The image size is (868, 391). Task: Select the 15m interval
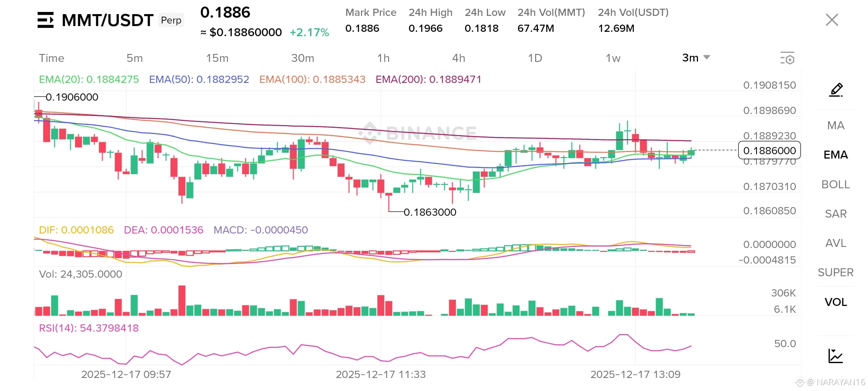click(217, 58)
